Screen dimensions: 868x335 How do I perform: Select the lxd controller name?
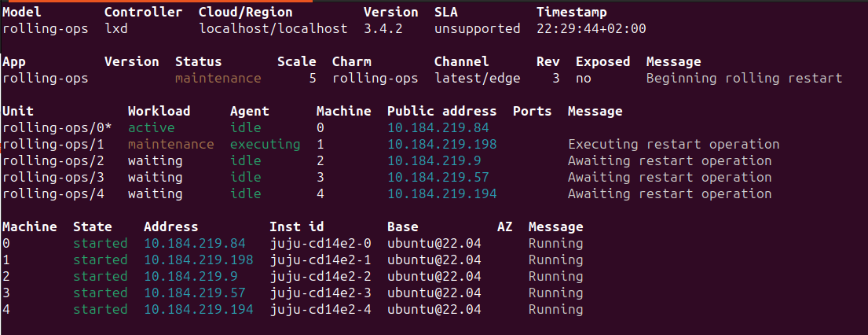(115, 29)
